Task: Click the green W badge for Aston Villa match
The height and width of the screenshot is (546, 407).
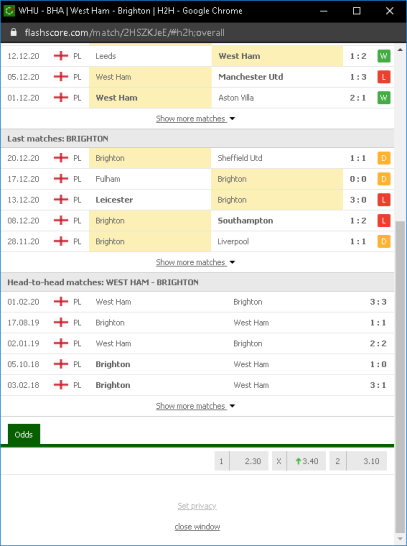Action: click(384, 98)
